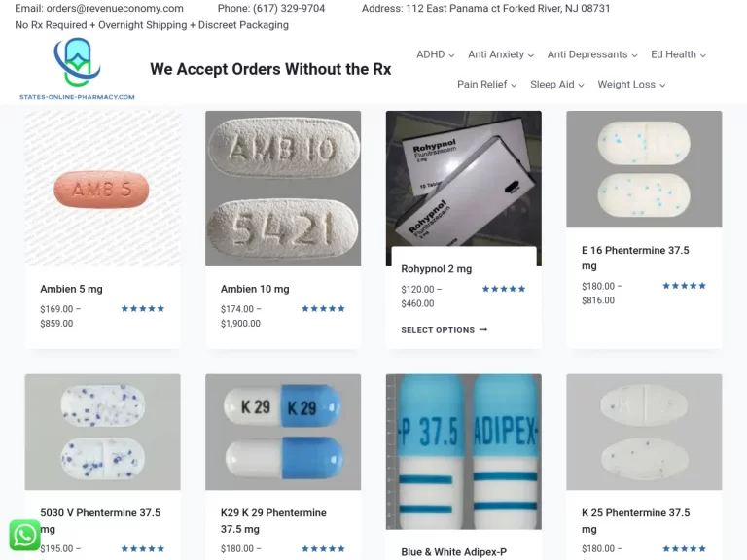Image resolution: width=747 pixels, height=560 pixels.
Task: Open the K29 K 29 Phentermine product link
Action: (273, 520)
